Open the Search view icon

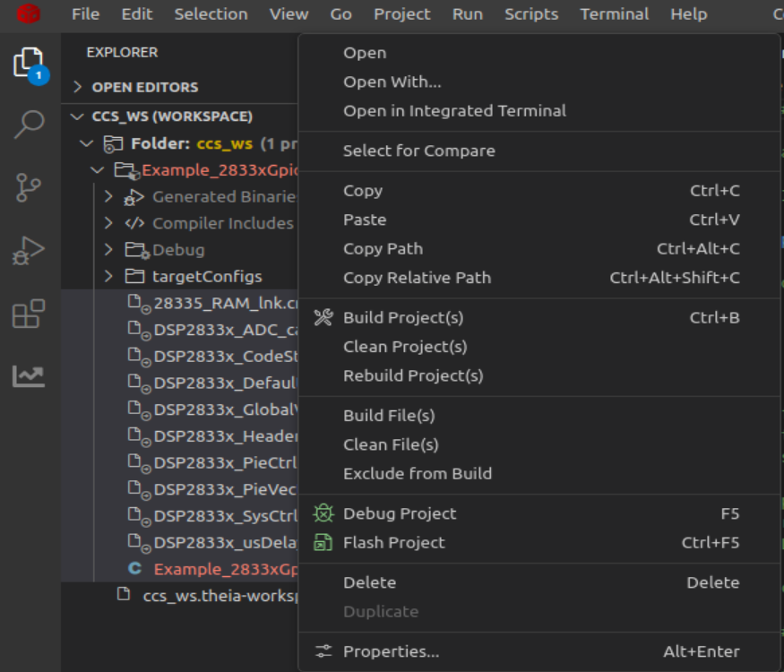[x=29, y=125]
